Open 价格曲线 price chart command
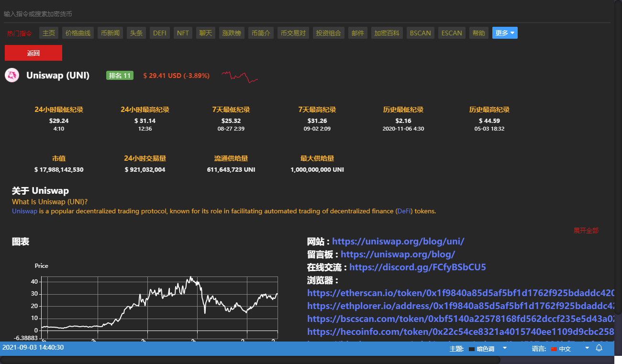This screenshot has height=364, width=622. point(78,33)
